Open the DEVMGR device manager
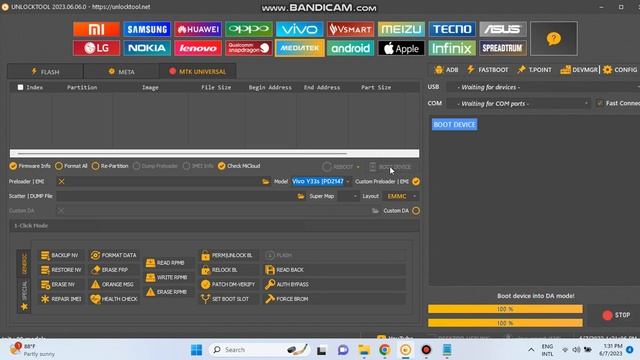The width and height of the screenshot is (640, 360). pyautogui.click(x=579, y=70)
